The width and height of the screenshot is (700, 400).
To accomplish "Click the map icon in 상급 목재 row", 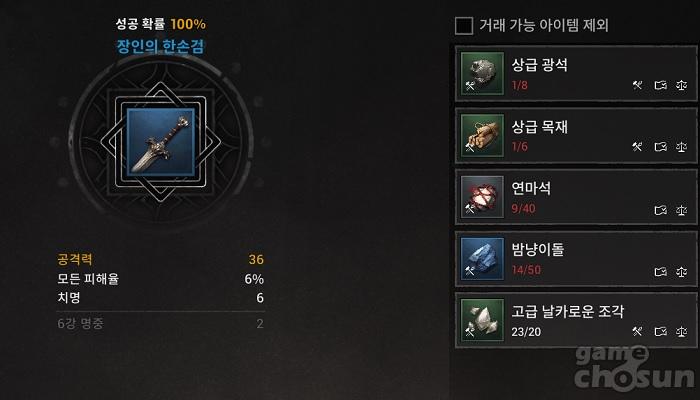I will point(661,146).
